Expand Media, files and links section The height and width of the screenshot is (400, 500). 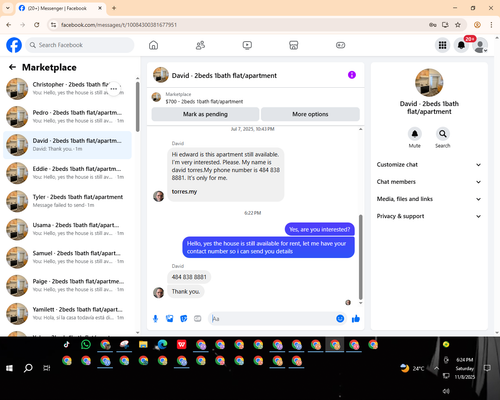click(x=429, y=199)
